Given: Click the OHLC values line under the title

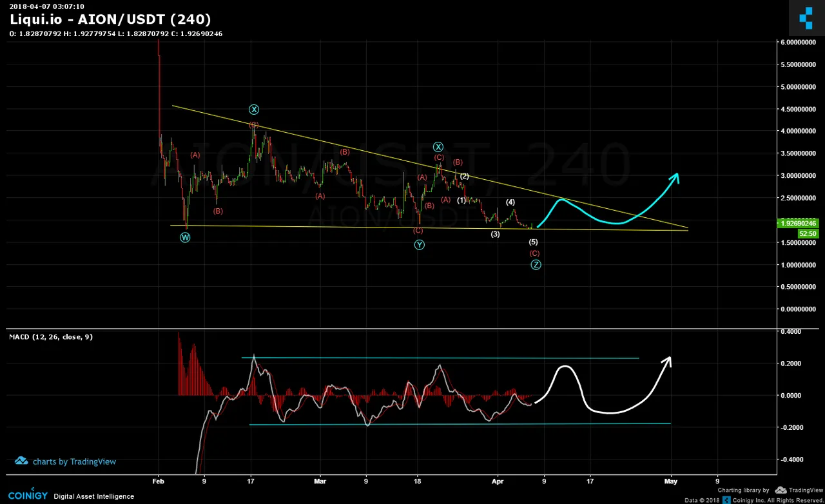Looking at the screenshot, I should tap(116, 34).
